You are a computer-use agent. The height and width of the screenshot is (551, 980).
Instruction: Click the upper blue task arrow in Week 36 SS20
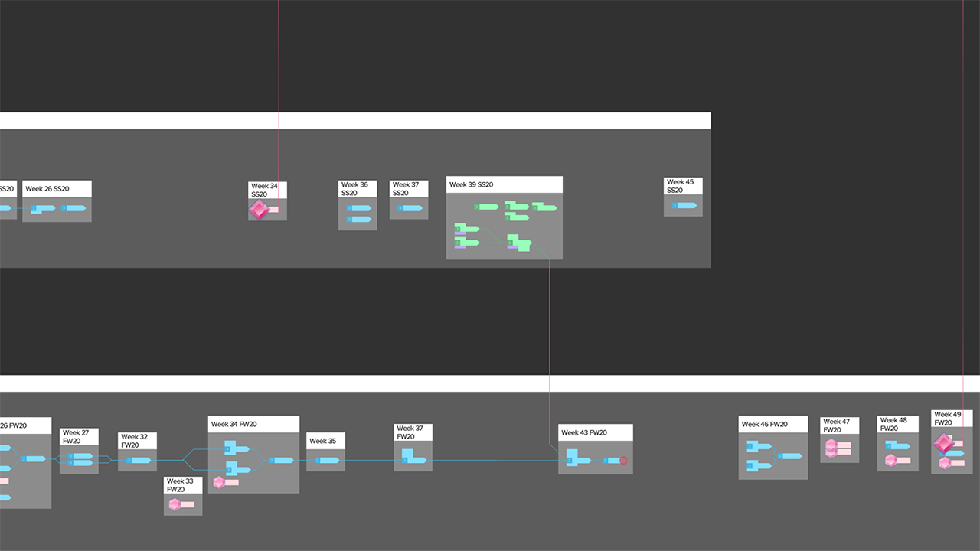358,208
